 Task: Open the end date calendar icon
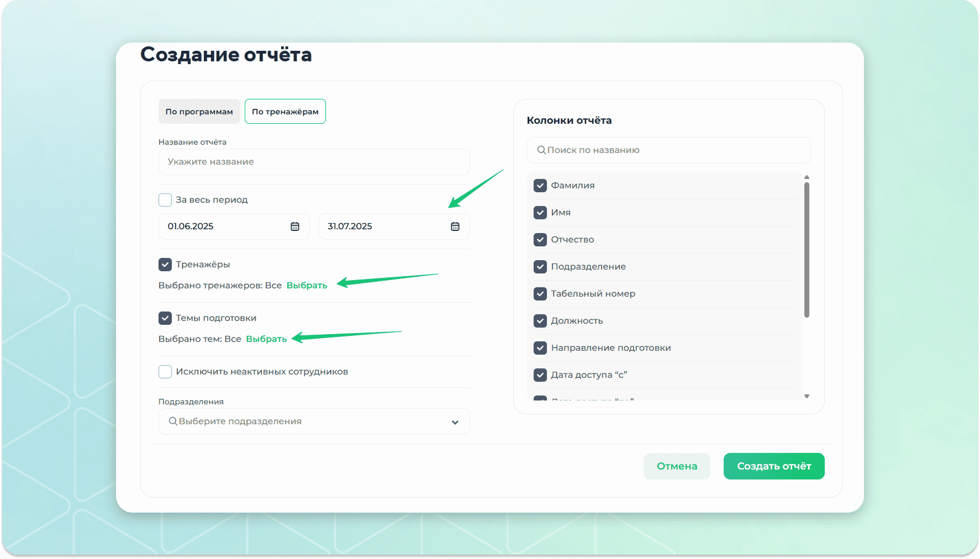[x=455, y=226]
